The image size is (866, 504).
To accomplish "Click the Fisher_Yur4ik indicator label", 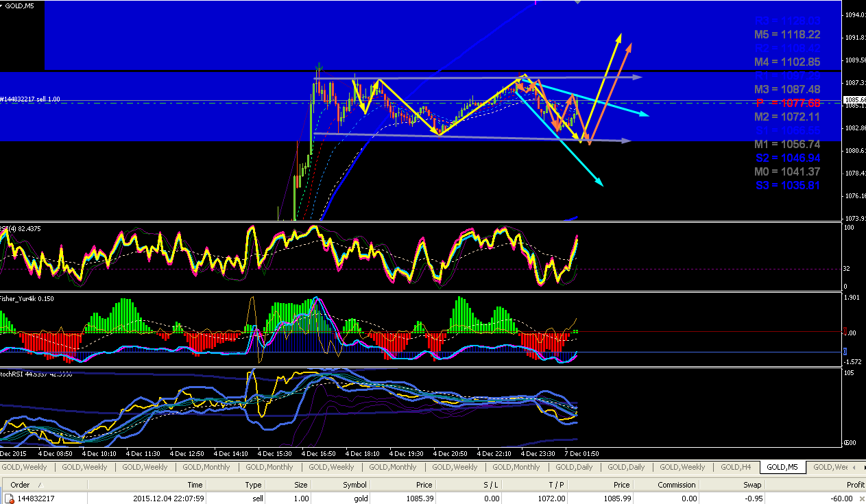I will 27,298.
